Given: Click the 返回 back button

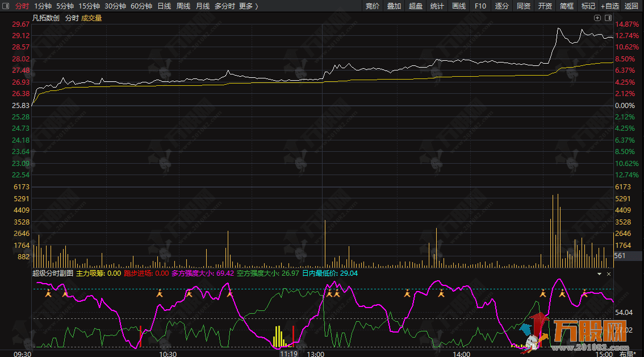Looking at the screenshot, I should (632, 6).
